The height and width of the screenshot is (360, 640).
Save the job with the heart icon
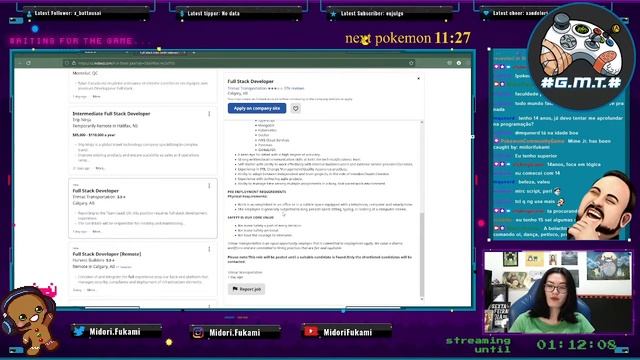pos(296,108)
